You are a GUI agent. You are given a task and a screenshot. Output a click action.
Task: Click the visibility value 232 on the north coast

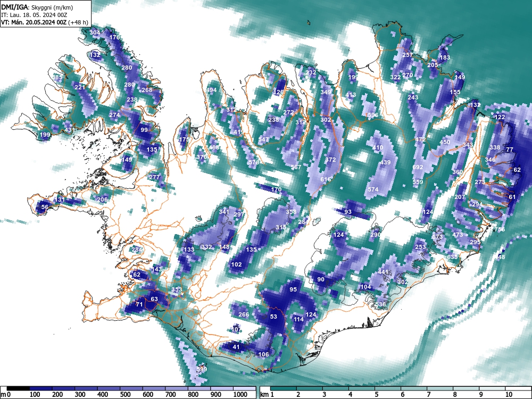coord(311,72)
